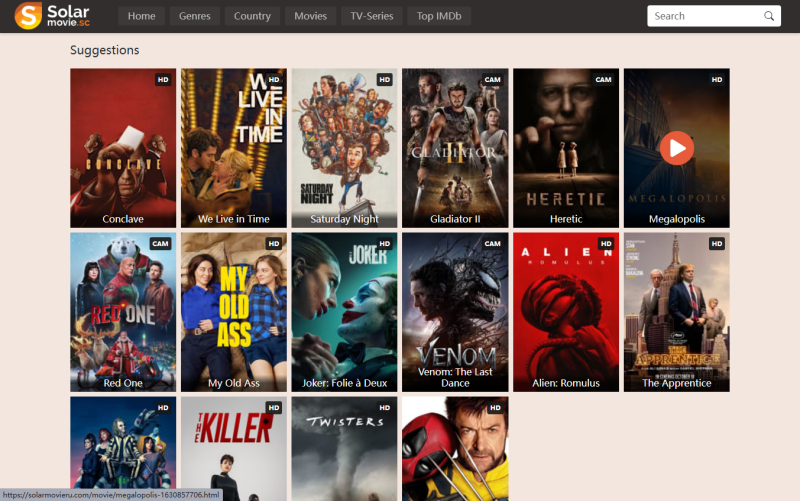
Task: Open the Heretic movie poster
Action: pyautogui.click(x=566, y=148)
